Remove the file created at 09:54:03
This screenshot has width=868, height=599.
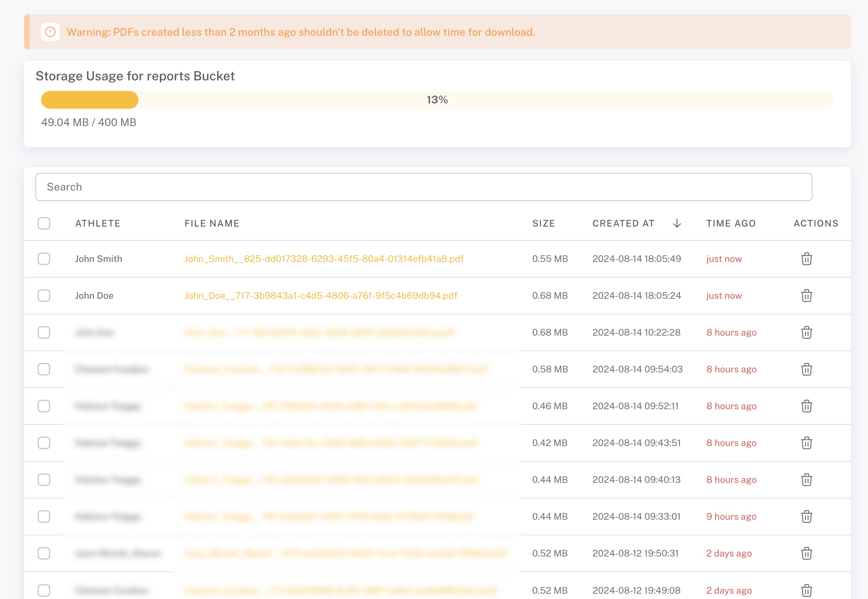coord(806,369)
